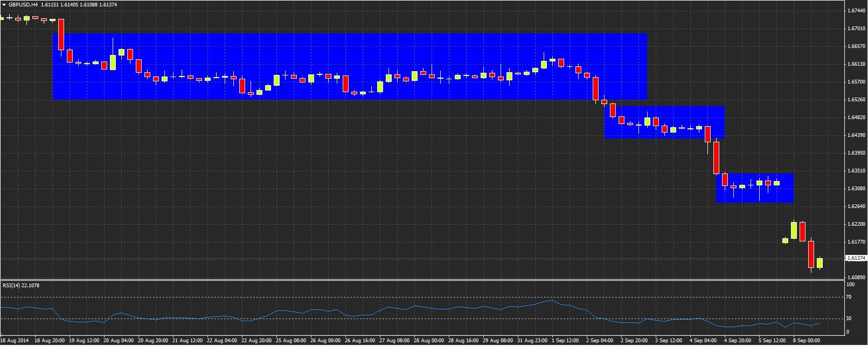Click the RSI 70 level label
The width and height of the screenshot is (868, 346).
coord(850,297)
